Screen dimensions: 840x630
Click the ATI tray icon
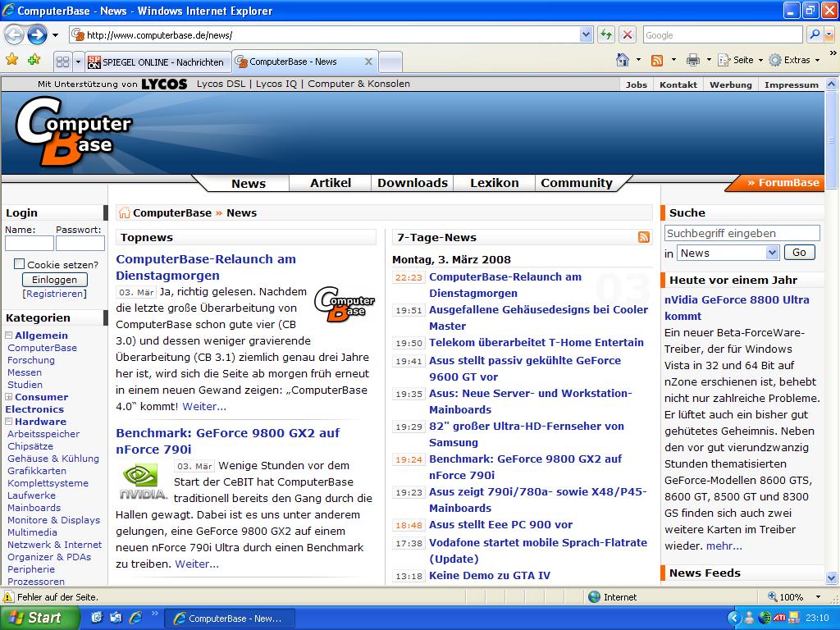point(779,619)
